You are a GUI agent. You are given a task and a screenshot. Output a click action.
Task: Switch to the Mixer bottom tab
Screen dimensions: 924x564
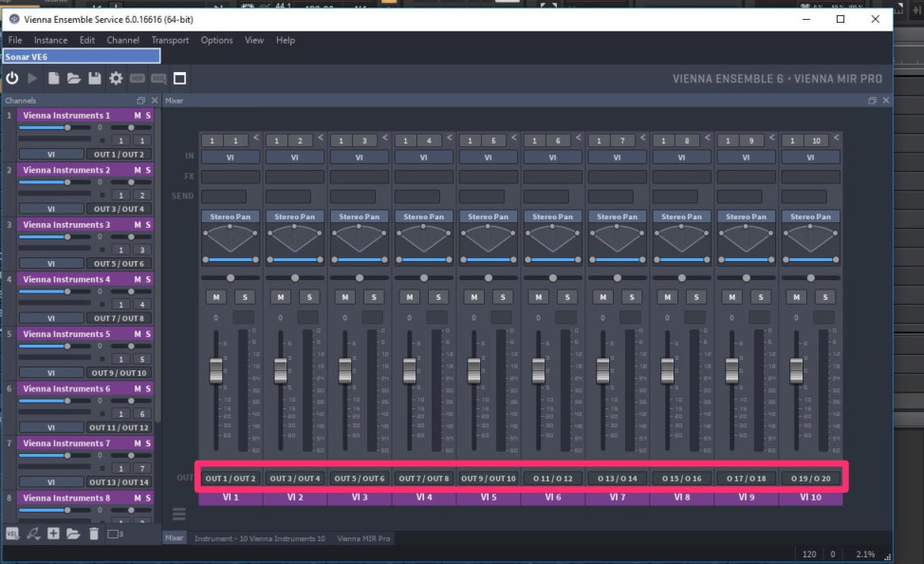point(174,538)
